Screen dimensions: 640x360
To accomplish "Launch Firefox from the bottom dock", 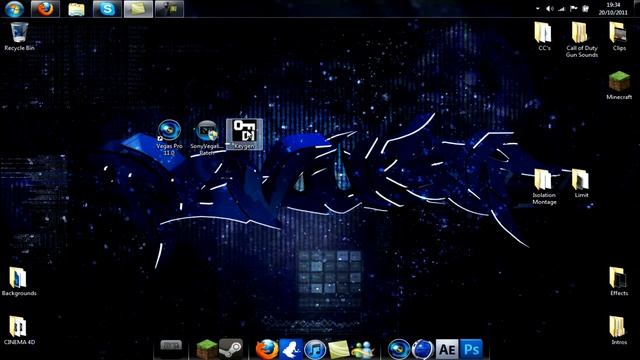I will coord(267,349).
